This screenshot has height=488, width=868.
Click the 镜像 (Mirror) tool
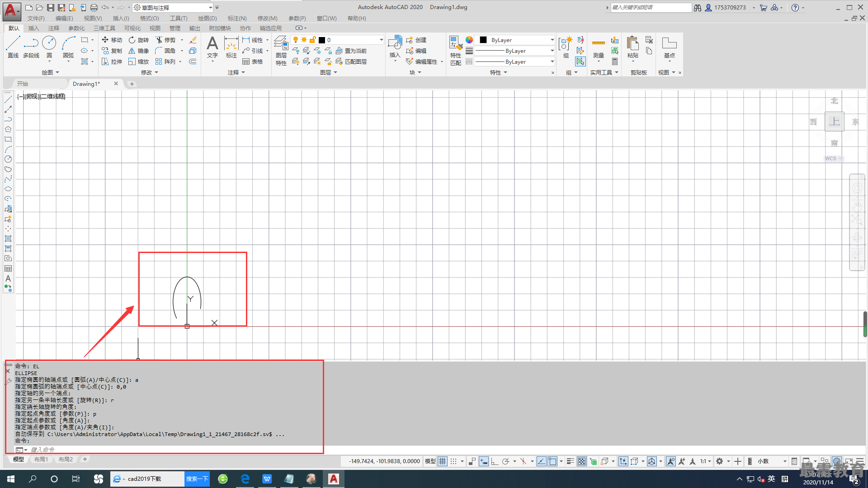tap(138, 51)
